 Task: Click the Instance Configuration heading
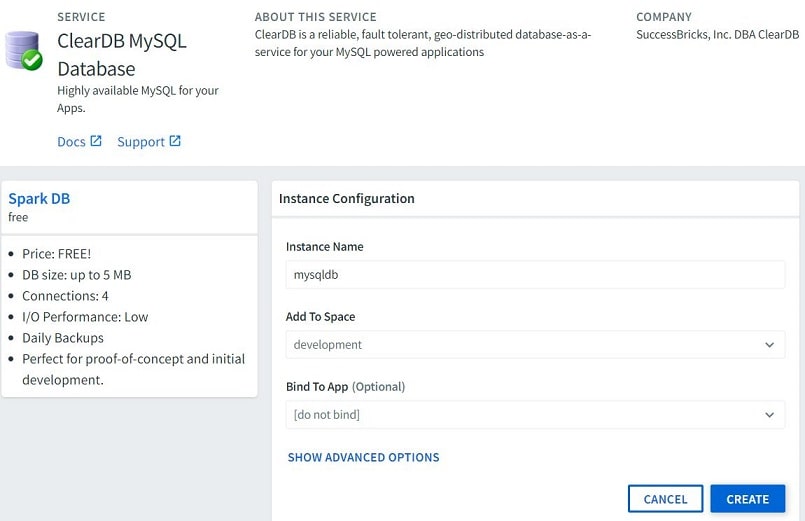347,199
